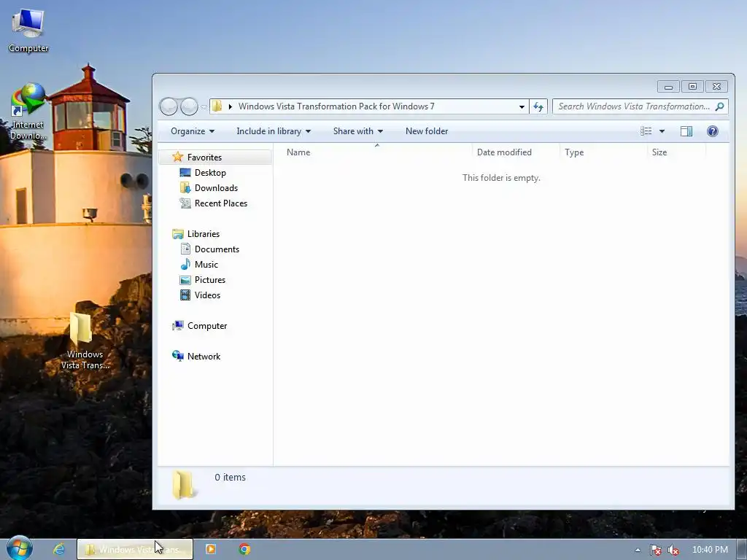
Task: Click the 0 items status text
Action: click(x=230, y=477)
